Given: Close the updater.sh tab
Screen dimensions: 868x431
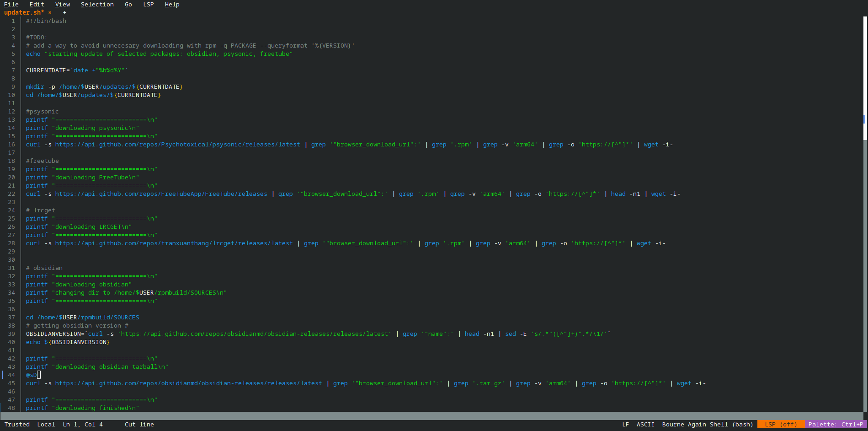Looking at the screenshot, I should [x=50, y=12].
